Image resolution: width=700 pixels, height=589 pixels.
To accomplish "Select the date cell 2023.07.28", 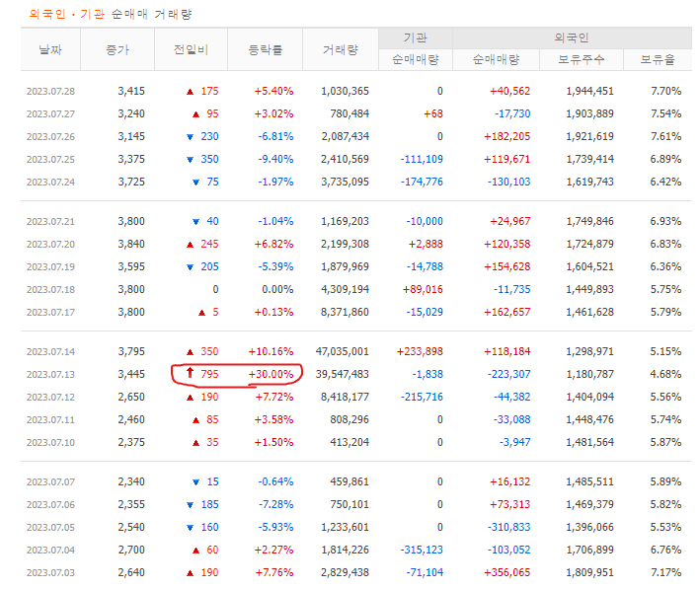I will coord(50,92).
